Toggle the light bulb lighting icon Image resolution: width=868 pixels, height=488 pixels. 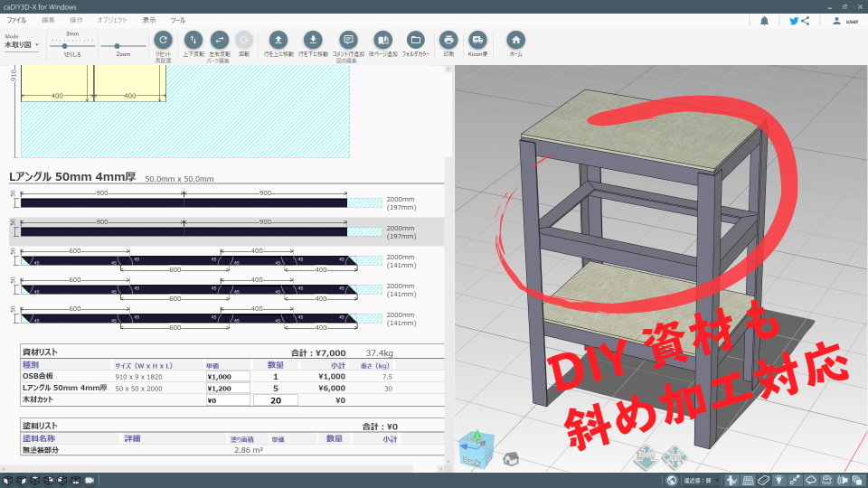tap(778, 480)
